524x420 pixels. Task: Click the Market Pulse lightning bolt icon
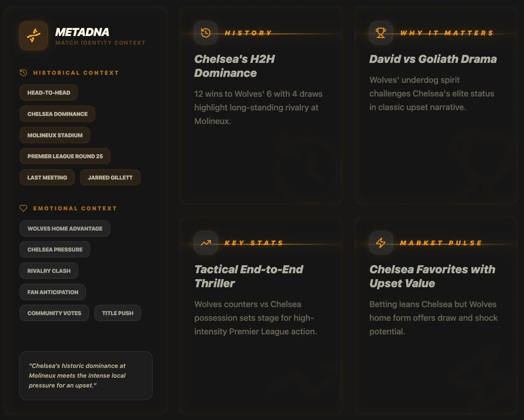pos(381,243)
